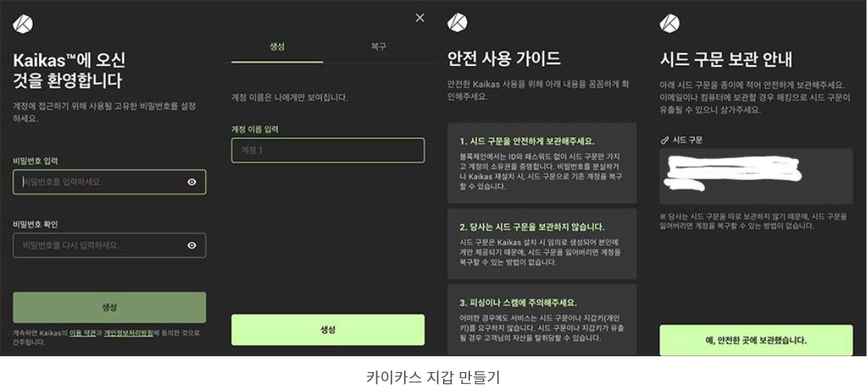Click the 카이카스 지갑 만들기 caption
Image resolution: width=868 pixels, height=390 pixels.
(x=433, y=377)
